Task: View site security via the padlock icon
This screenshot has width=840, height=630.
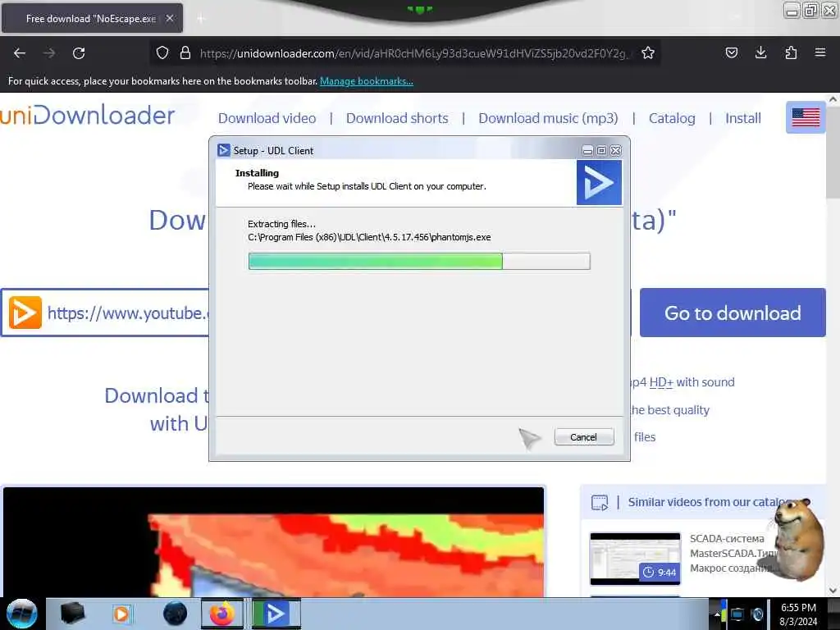Action: pyautogui.click(x=185, y=52)
